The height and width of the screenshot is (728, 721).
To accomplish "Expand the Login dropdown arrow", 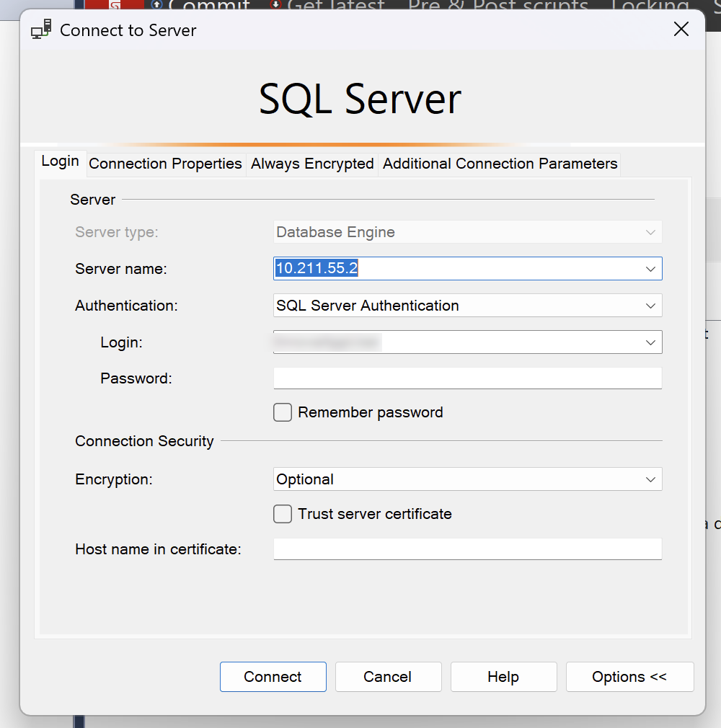I will [650, 342].
